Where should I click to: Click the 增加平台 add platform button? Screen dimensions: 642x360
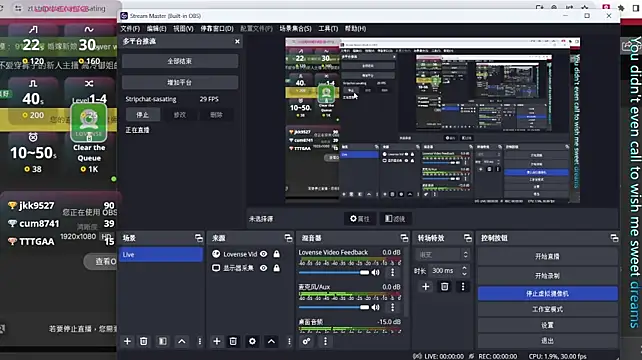coord(180,82)
